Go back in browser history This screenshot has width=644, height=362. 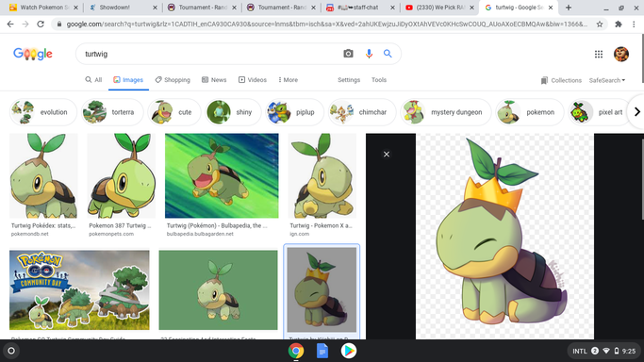click(x=10, y=25)
